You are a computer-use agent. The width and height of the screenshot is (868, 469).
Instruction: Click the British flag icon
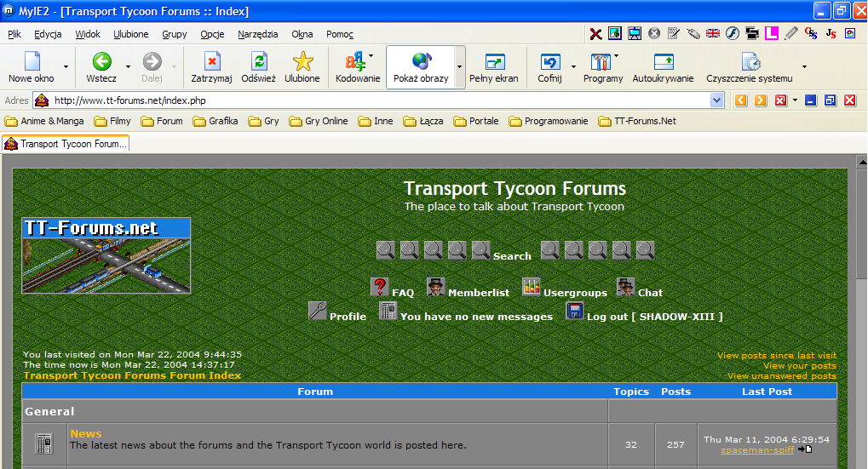[x=713, y=34]
